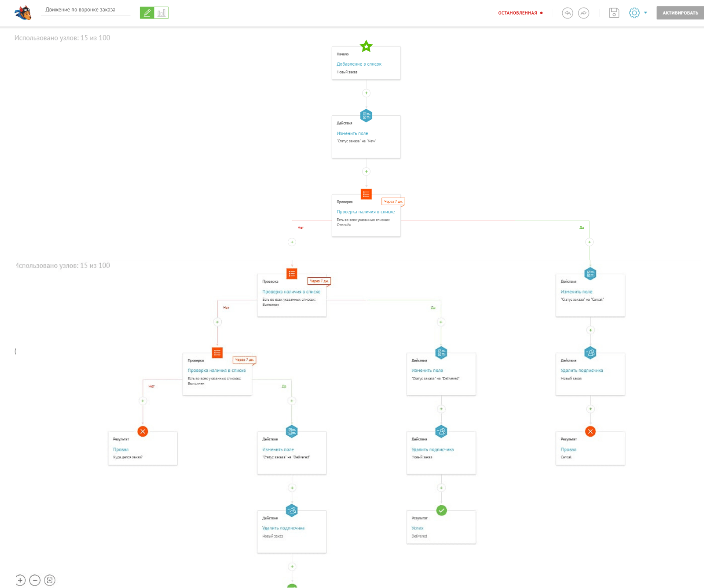Screen dimensions: 704x588
Task: Fit the scenario to screen
Action: coord(50,580)
